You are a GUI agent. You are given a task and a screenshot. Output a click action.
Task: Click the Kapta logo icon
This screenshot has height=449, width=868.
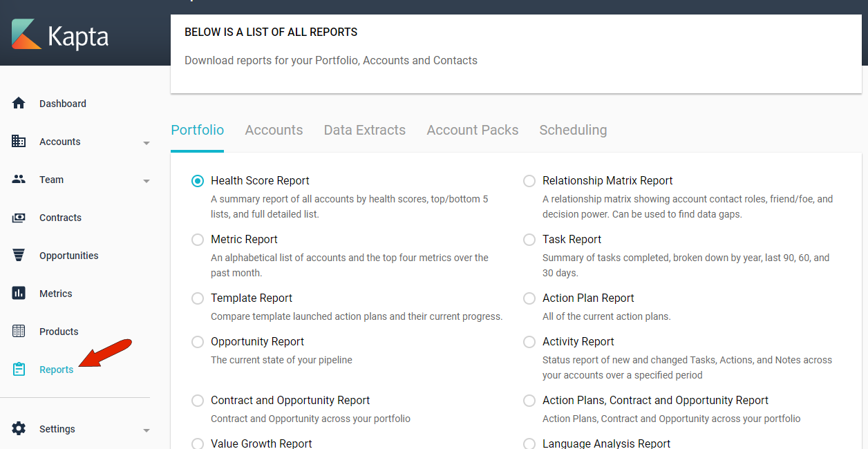[27, 34]
